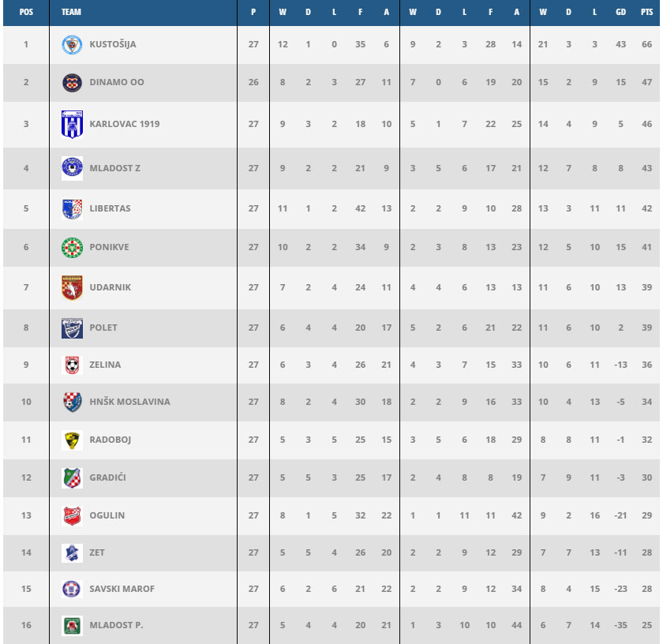
Task: Click the Ogulin red crest icon
Action: 72,516
